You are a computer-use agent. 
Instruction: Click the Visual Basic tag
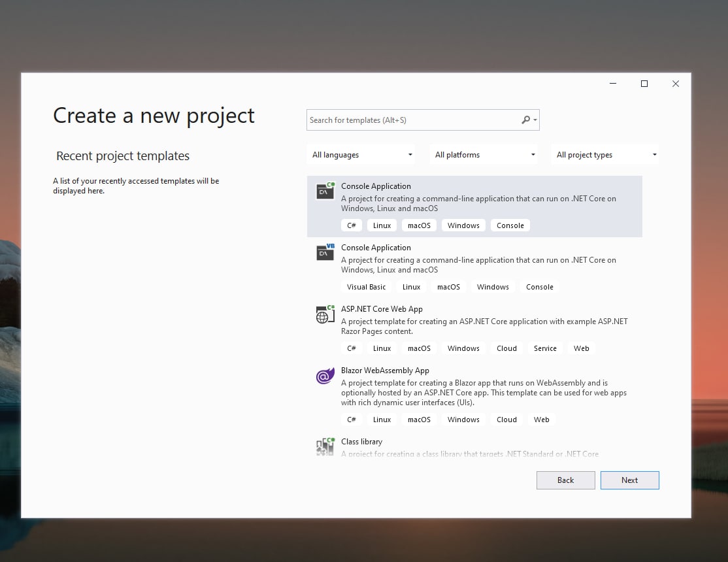click(x=367, y=287)
